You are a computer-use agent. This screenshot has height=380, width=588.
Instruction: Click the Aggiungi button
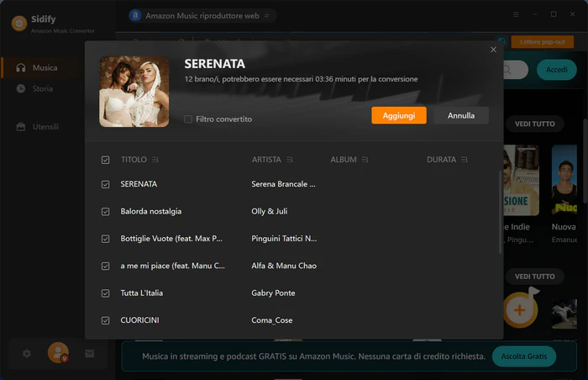point(399,115)
